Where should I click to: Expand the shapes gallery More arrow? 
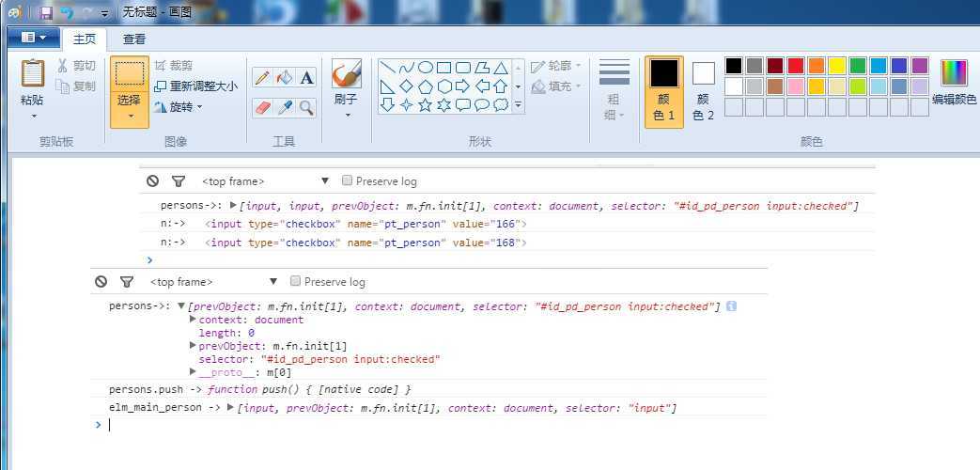tap(518, 105)
